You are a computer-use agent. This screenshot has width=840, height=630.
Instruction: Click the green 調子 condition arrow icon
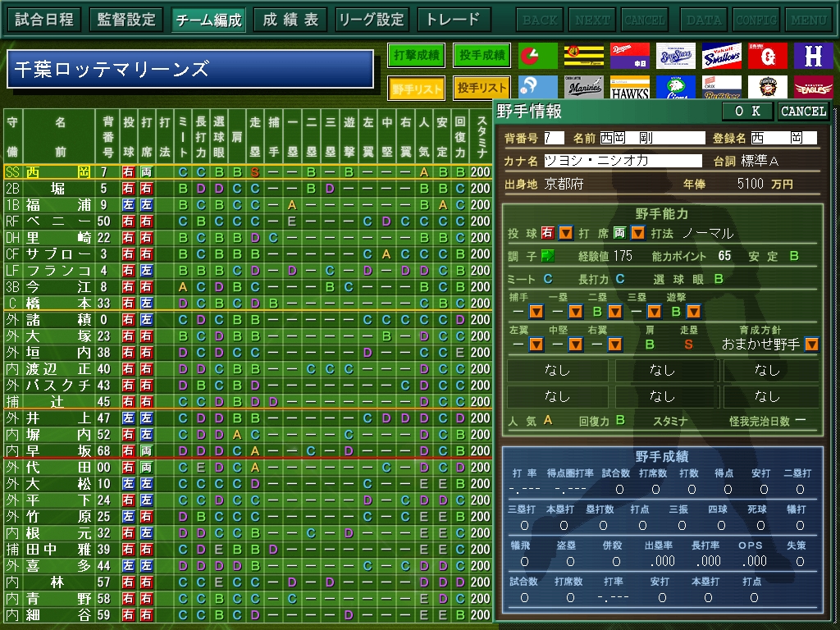click(x=547, y=256)
